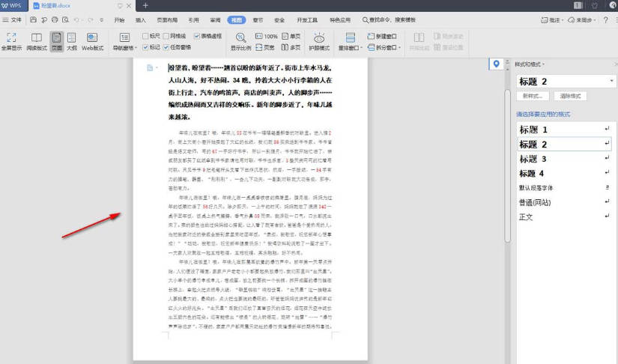Open the File (文件) menu

tap(12, 19)
